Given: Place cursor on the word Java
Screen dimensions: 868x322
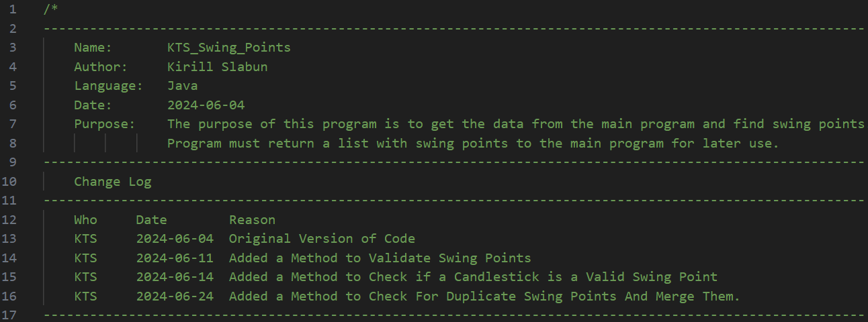Looking at the screenshot, I should point(182,86).
